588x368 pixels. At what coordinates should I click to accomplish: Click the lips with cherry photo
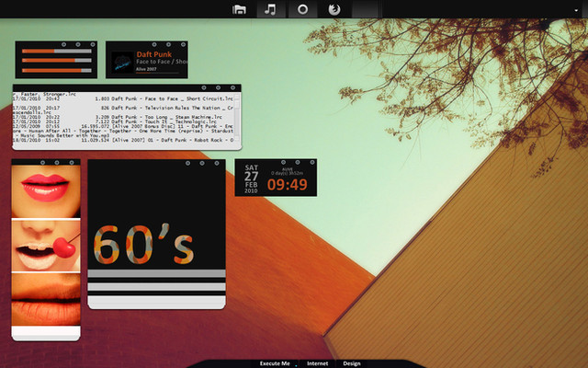pyautogui.click(x=46, y=244)
